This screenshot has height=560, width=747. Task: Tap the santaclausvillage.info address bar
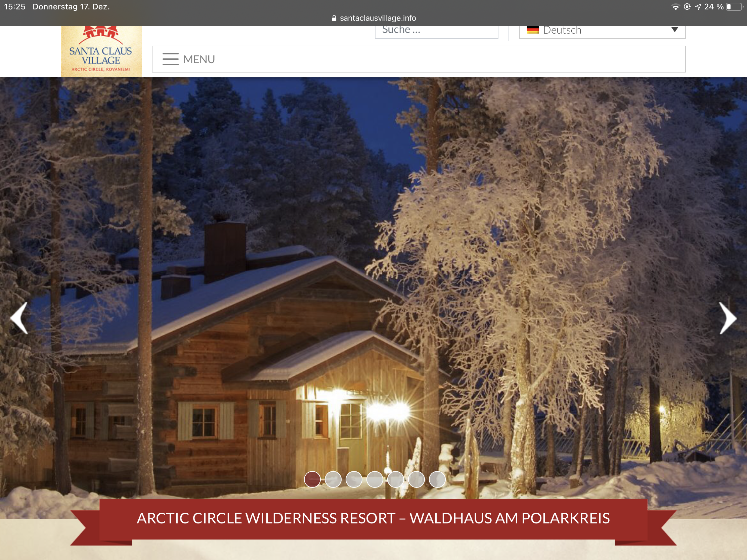click(x=373, y=18)
